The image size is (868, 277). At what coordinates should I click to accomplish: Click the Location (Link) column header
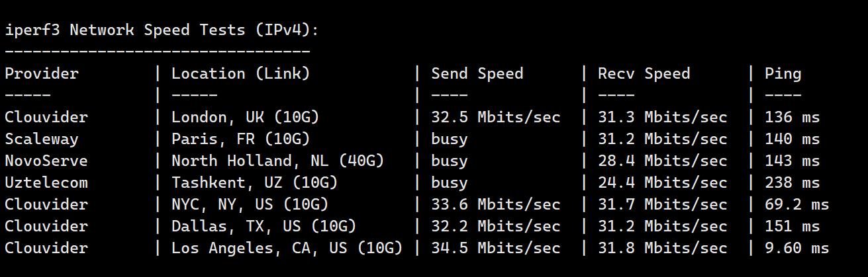pos(240,74)
